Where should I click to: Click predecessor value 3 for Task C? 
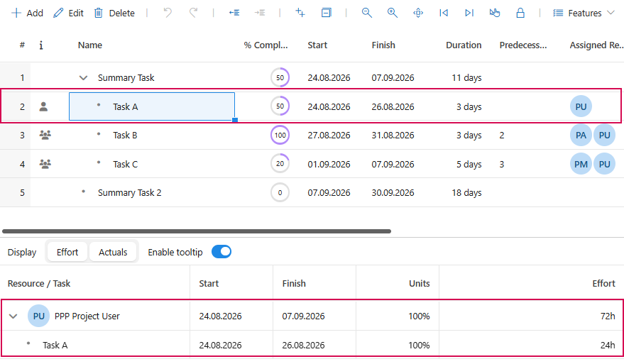click(502, 165)
